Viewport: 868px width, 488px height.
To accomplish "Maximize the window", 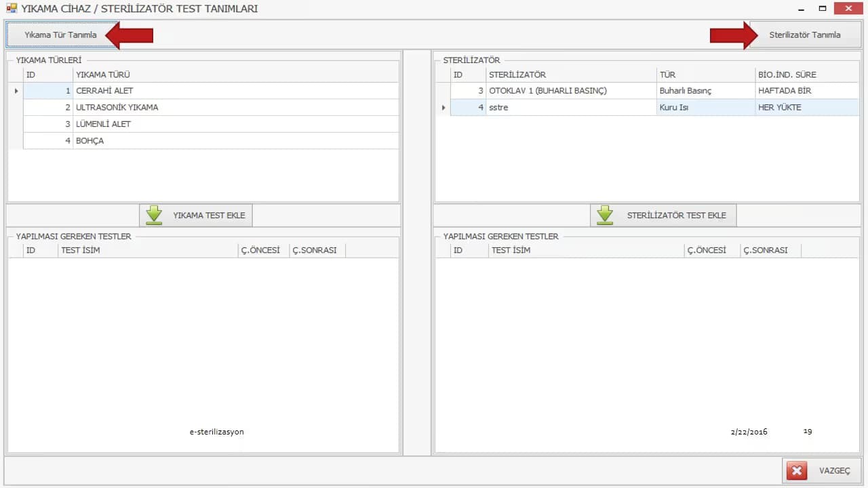I will [x=823, y=9].
